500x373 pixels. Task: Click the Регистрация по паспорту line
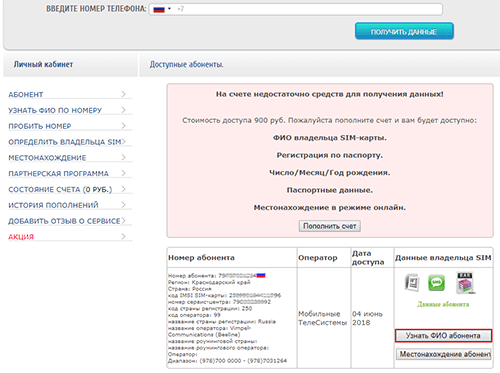pos(330,155)
